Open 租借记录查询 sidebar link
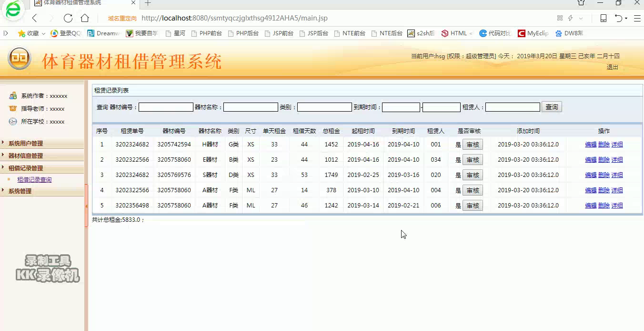The height and width of the screenshot is (331, 644). click(x=34, y=180)
